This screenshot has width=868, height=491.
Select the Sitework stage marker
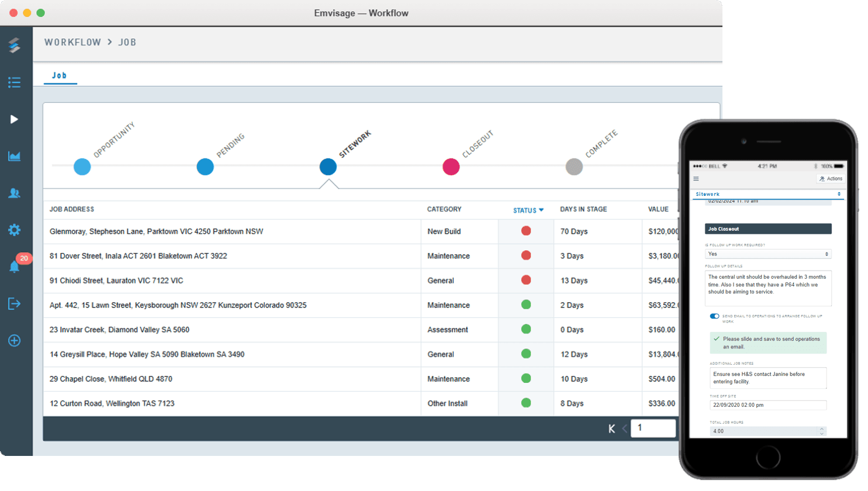click(328, 167)
